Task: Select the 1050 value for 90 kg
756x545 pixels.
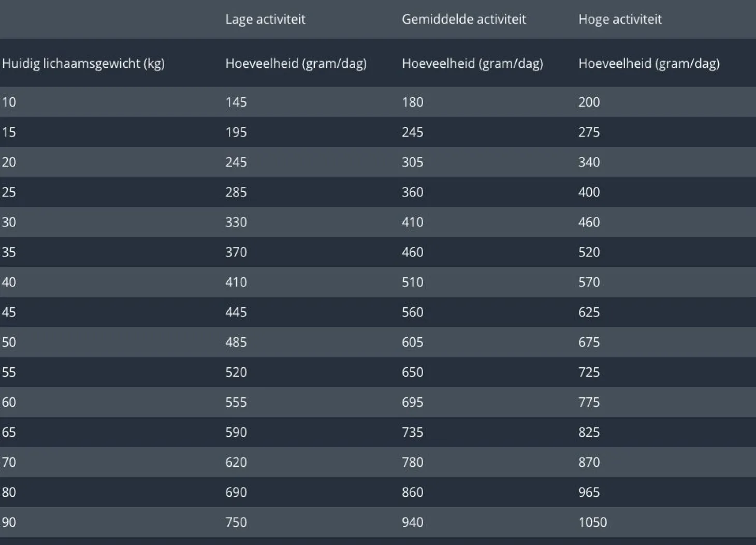Action: click(592, 523)
